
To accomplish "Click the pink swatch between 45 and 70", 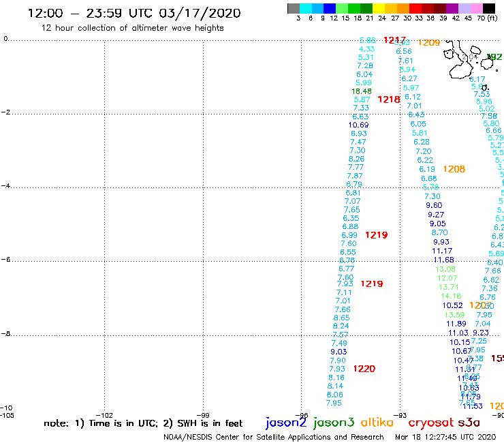I will point(476,8).
